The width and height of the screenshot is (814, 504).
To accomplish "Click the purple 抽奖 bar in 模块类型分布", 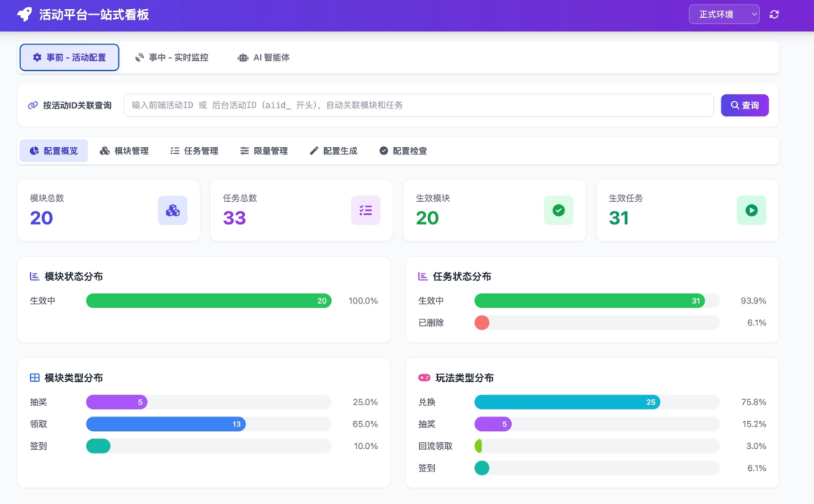I will click(x=117, y=402).
